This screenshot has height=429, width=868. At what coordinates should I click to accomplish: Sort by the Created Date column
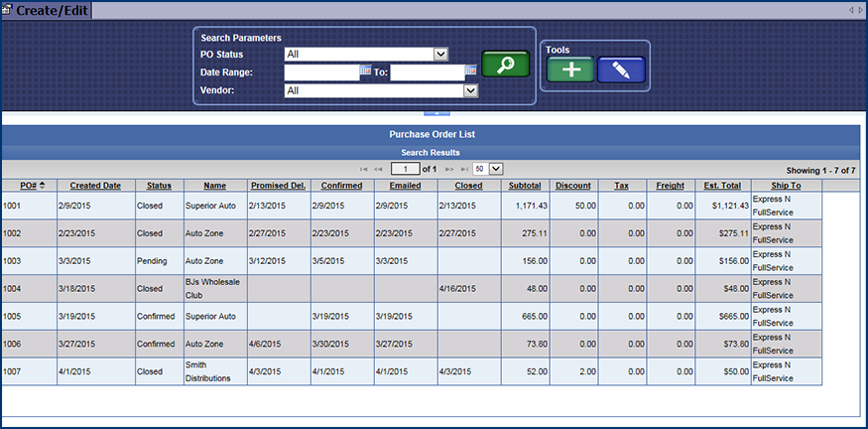coord(95,186)
